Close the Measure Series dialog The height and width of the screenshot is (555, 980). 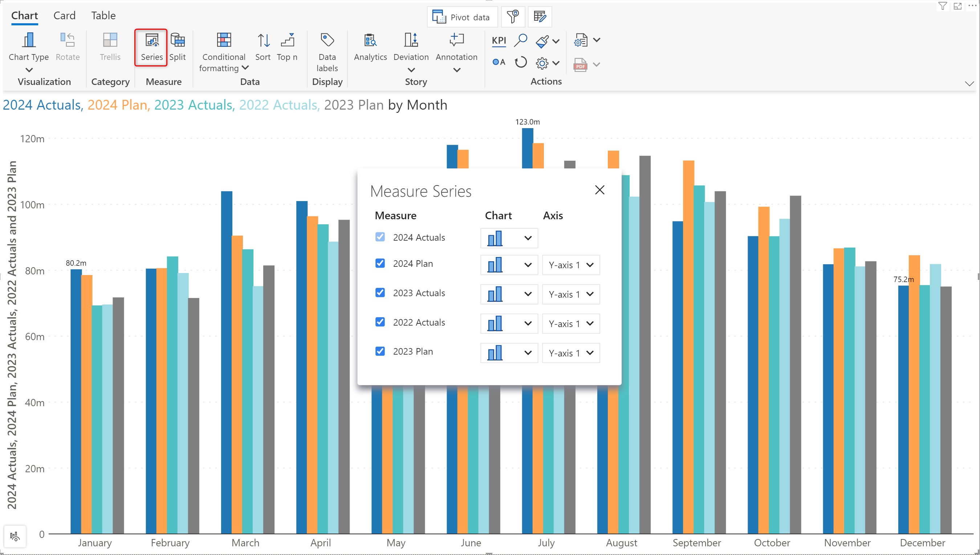599,190
